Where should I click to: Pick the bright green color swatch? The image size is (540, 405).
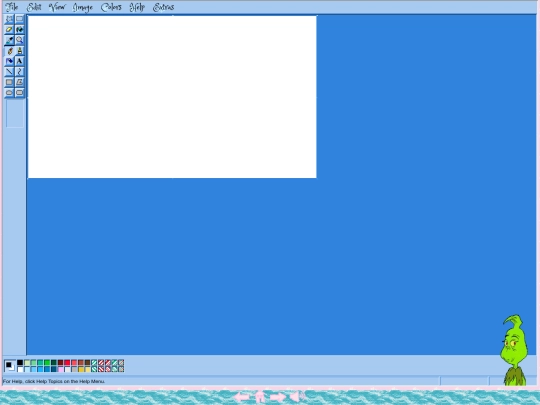click(x=47, y=362)
